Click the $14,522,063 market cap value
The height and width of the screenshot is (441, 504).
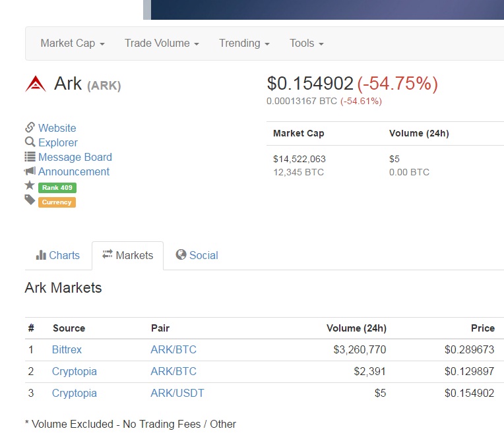coord(299,159)
